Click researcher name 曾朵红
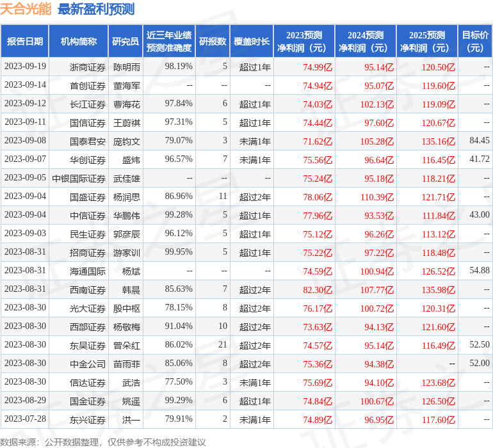 (x=127, y=345)
